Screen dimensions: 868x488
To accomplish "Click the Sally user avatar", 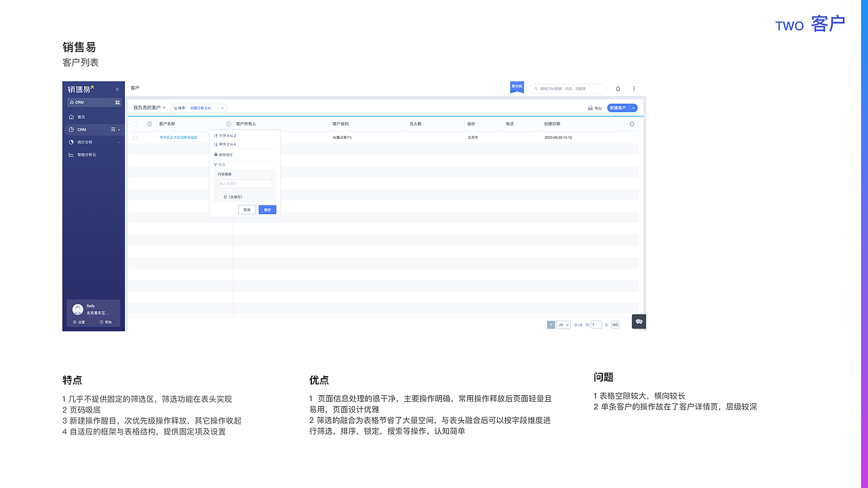I will pos(78,309).
